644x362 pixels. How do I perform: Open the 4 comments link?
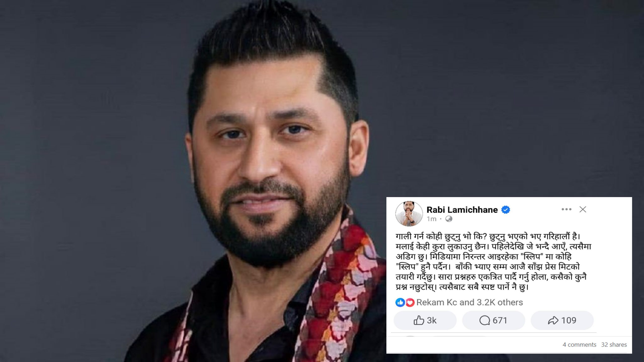pyautogui.click(x=579, y=345)
